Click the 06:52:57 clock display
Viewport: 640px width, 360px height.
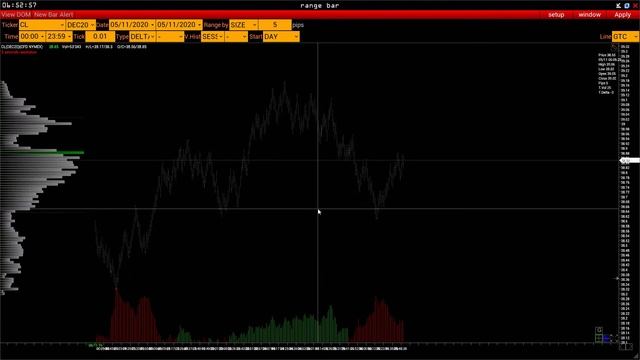[19, 5]
